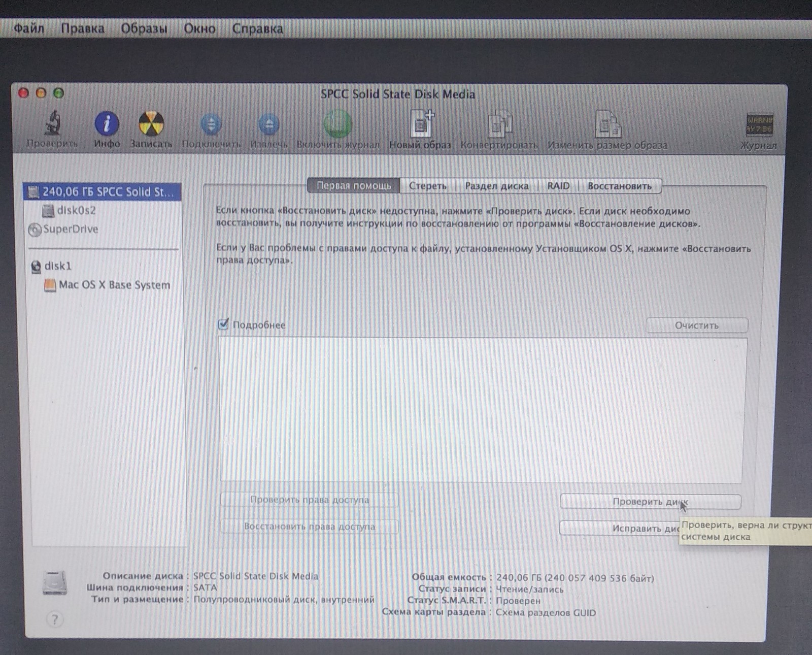Click Изменить размер образа icon

tap(607, 123)
